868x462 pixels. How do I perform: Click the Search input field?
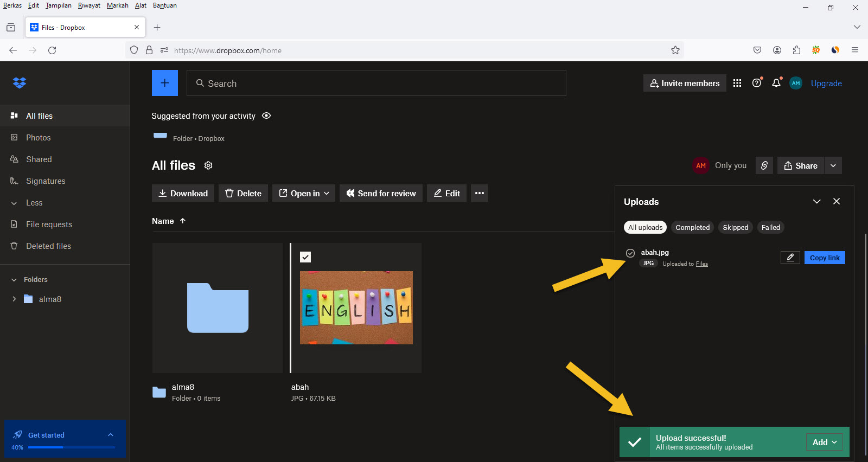(376, 83)
